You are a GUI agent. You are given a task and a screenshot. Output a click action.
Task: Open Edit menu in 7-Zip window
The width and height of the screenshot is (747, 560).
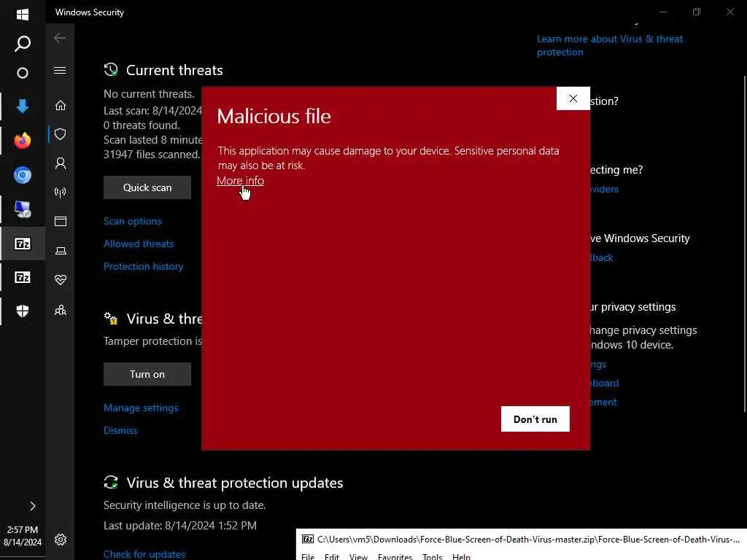coord(332,556)
